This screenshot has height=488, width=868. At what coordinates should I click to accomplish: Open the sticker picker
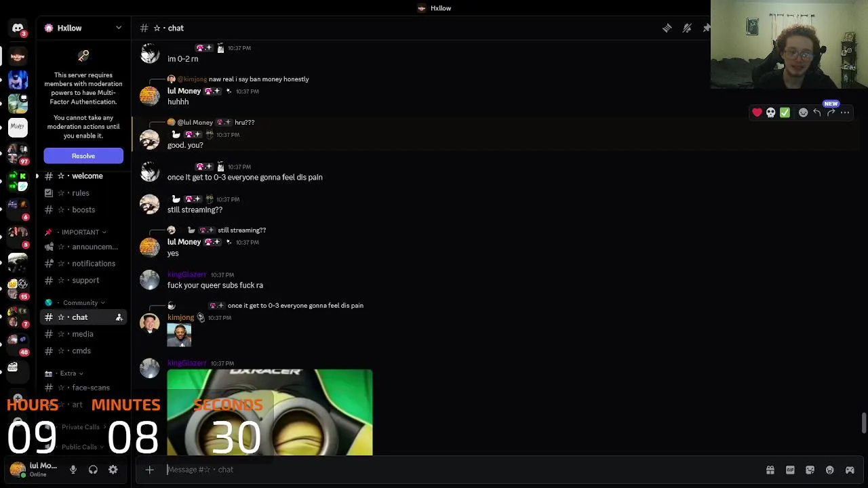810,470
